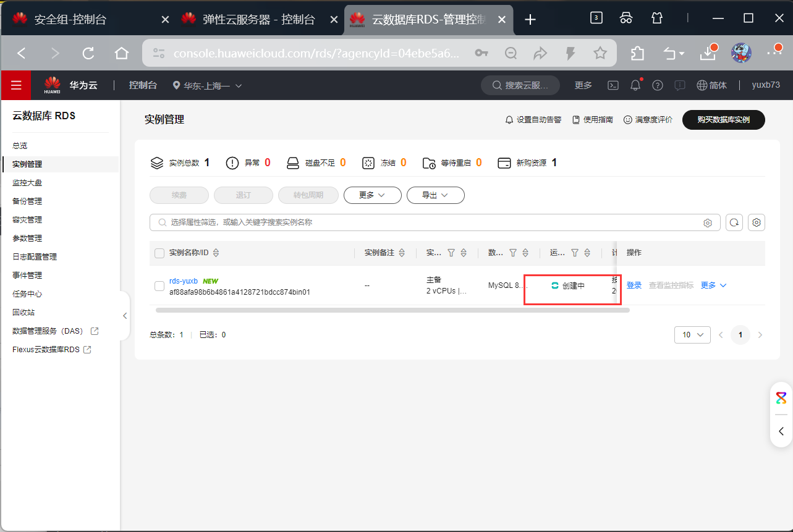Viewport: 793px width, 532px height.
Task: Click the 新购资源 count statistic
Action: [x=527, y=163]
